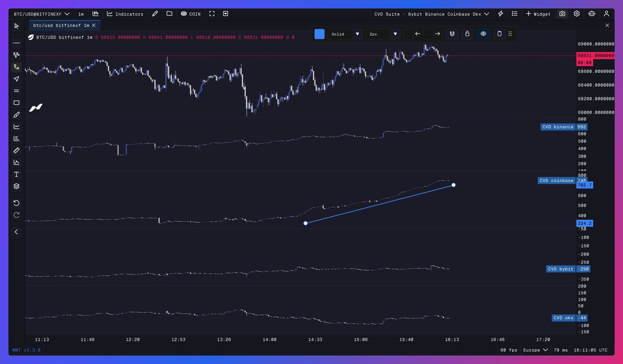The width and height of the screenshot is (623, 364).
Task: Enter fullscreen mode with the expand icon
Action: 211,14
